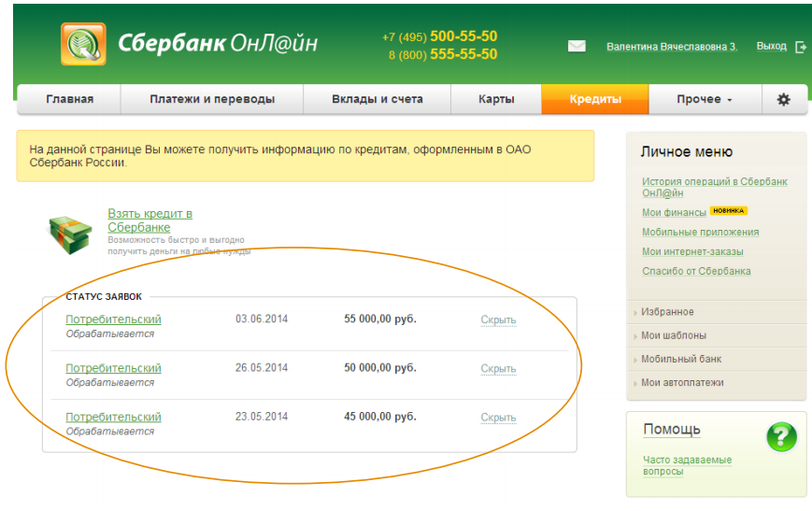
Task: Click the Sberbank Online logo icon
Action: coord(83,43)
